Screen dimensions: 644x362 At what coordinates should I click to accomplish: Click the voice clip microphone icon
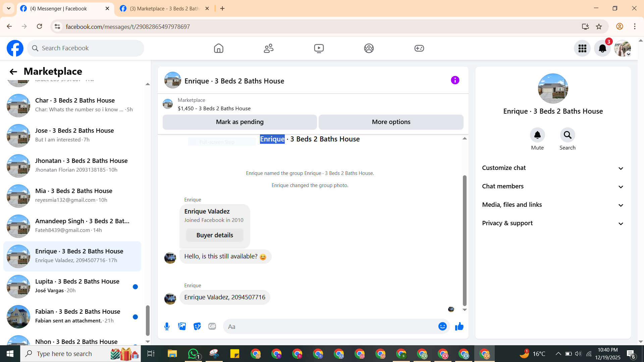pos(167,326)
